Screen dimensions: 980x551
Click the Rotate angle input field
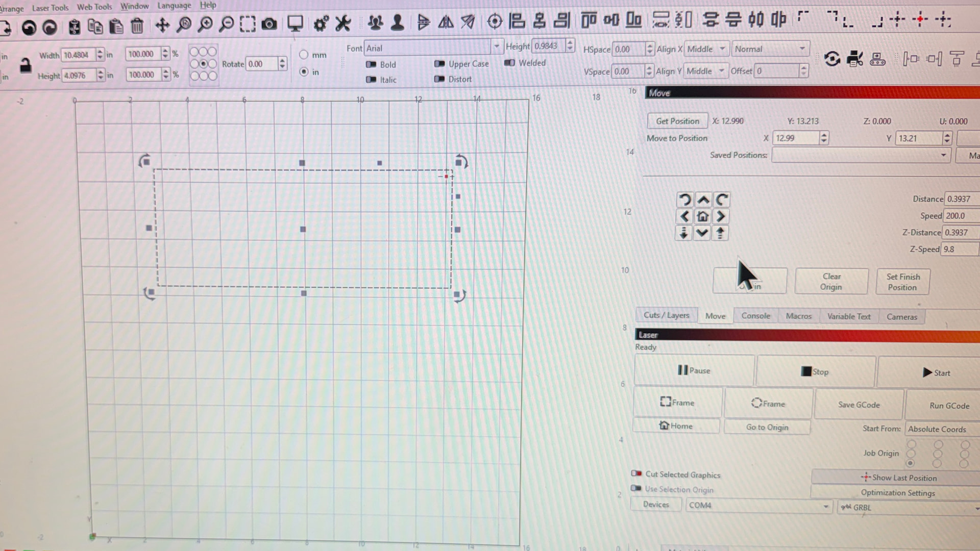pyautogui.click(x=262, y=64)
